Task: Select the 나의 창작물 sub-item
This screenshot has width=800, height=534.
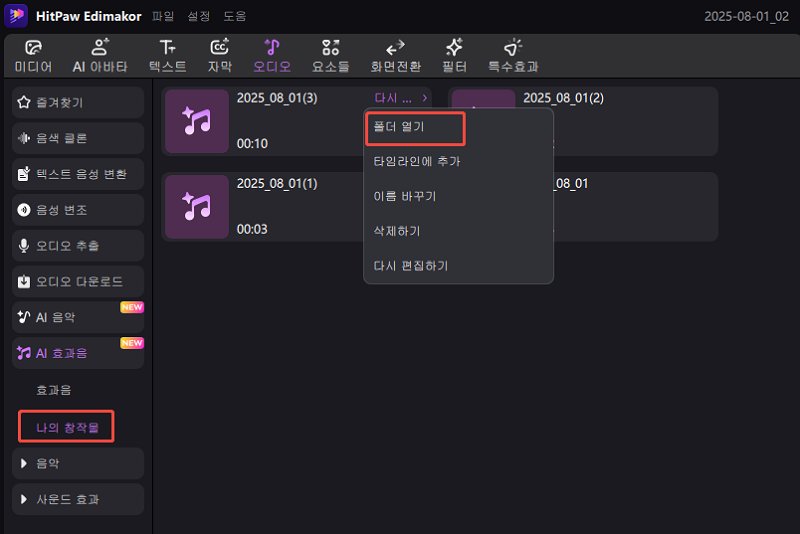Action: point(67,427)
